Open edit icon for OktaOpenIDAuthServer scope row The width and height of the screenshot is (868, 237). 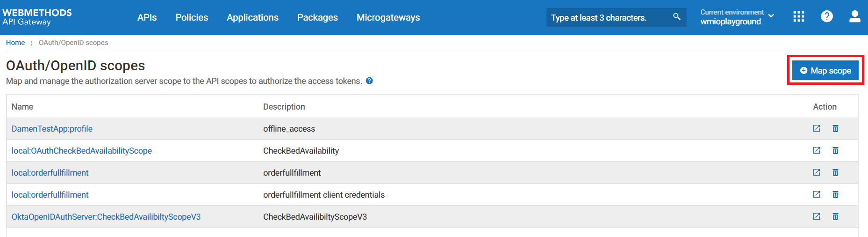[x=817, y=216]
